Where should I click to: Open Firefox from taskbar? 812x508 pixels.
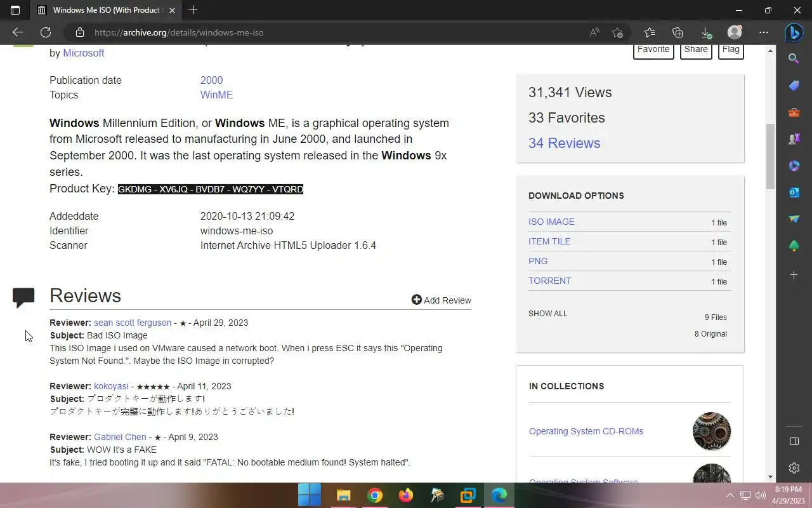[x=406, y=495]
